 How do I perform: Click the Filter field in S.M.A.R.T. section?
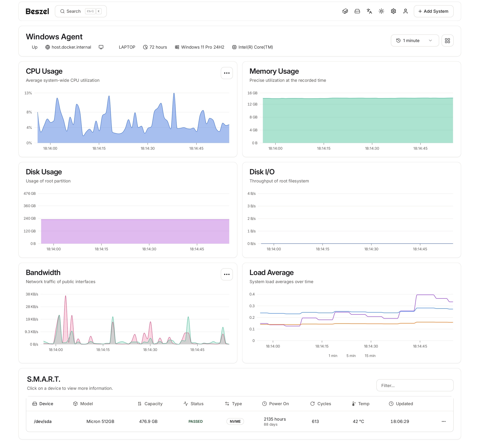[415, 385]
